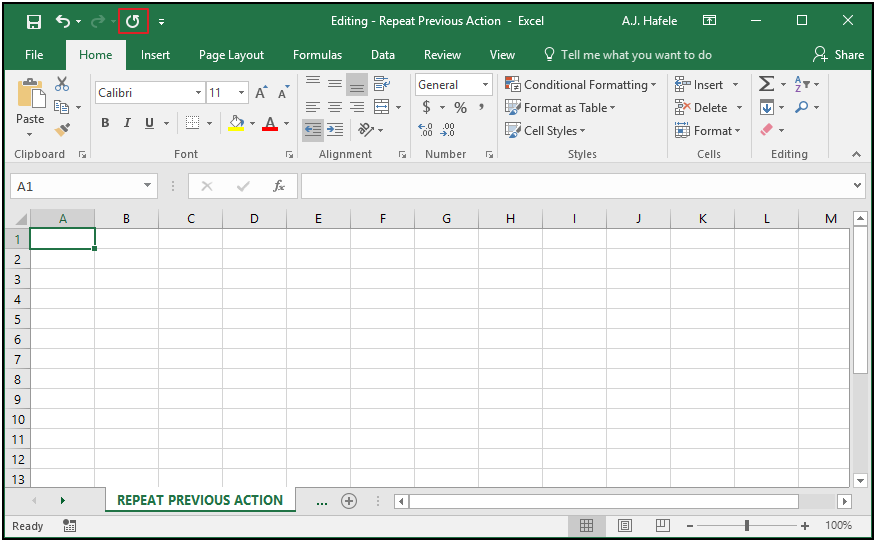Switch to the Formulas tab

tap(317, 55)
